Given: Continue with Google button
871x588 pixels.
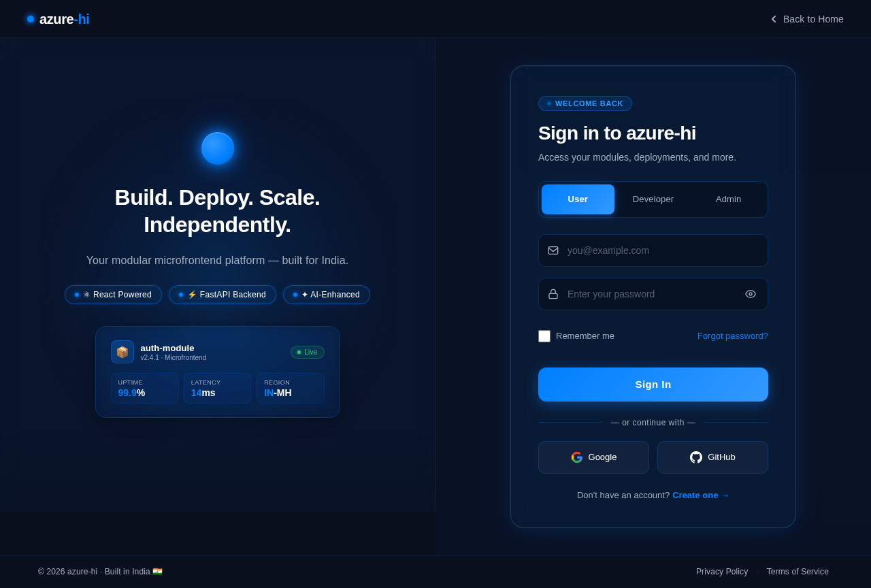Looking at the screenshot, I should 593,457.
